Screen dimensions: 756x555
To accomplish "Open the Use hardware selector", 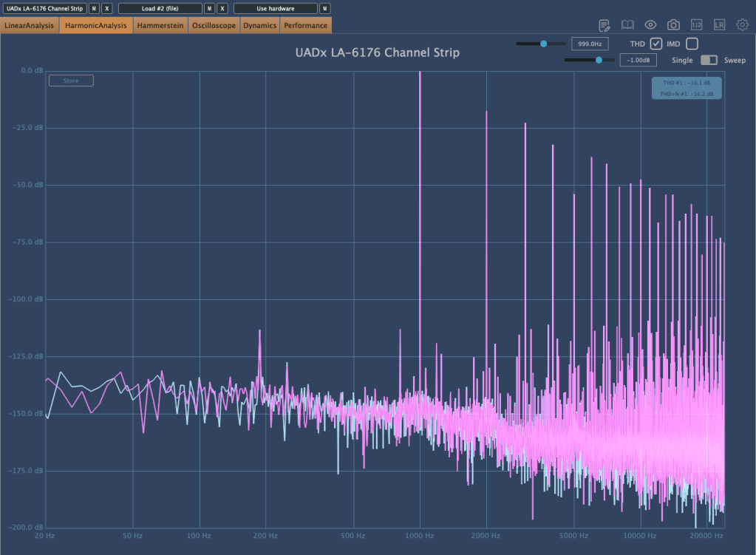I will point(275,8).
